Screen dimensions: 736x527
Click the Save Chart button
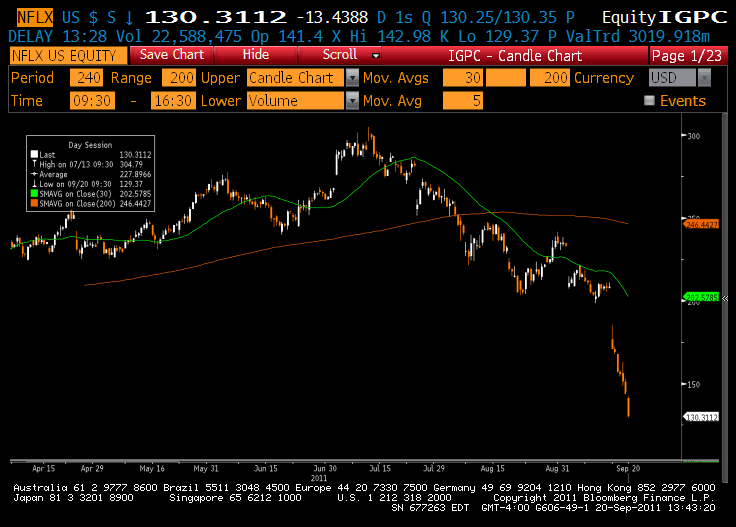point(172,55)
